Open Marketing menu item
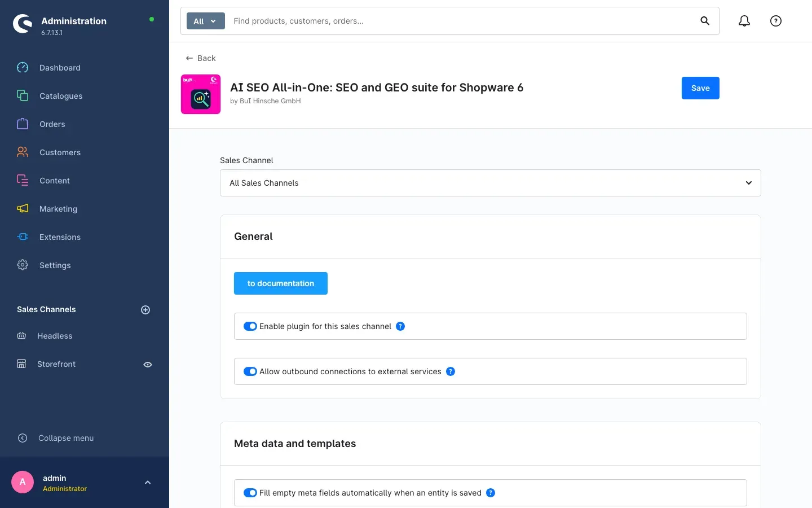 point(58,209)
